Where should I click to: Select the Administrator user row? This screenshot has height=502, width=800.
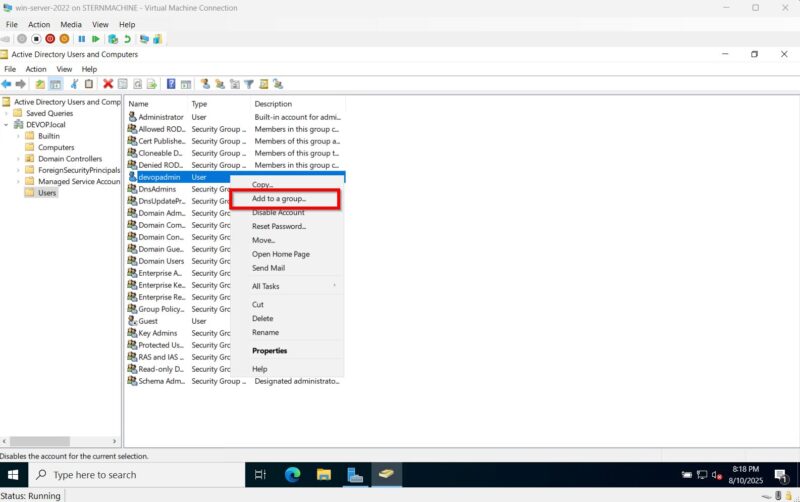click(x=235, y=117)
